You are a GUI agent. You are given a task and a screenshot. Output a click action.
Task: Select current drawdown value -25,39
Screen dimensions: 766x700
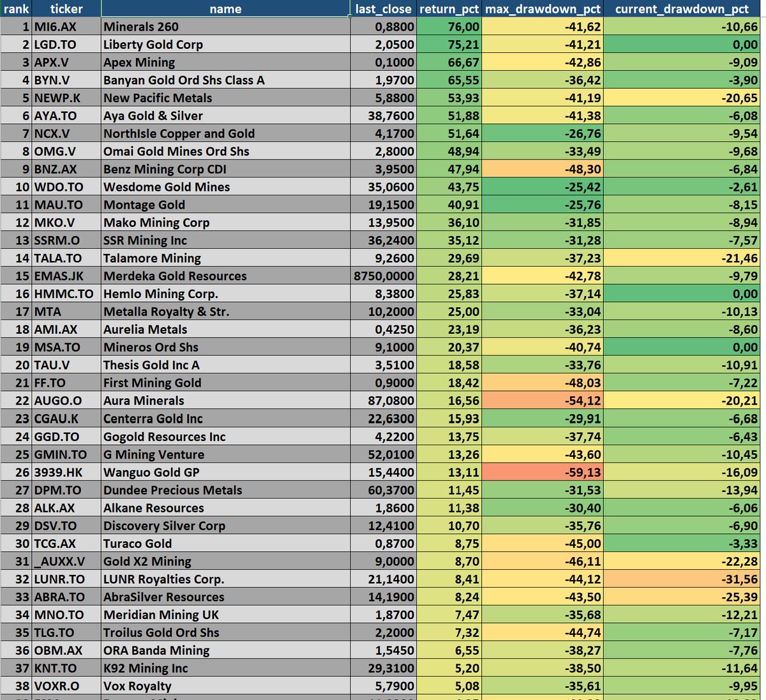(682, 597)
